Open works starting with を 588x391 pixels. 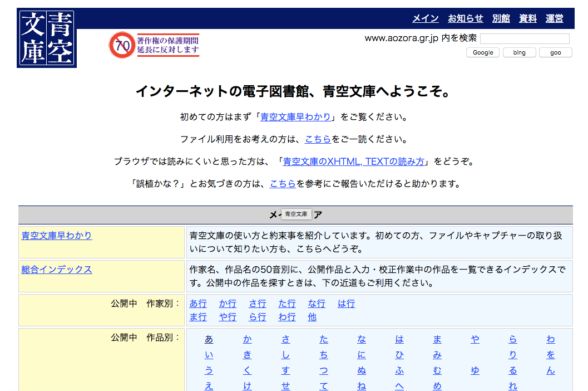(x=551, y=355)
